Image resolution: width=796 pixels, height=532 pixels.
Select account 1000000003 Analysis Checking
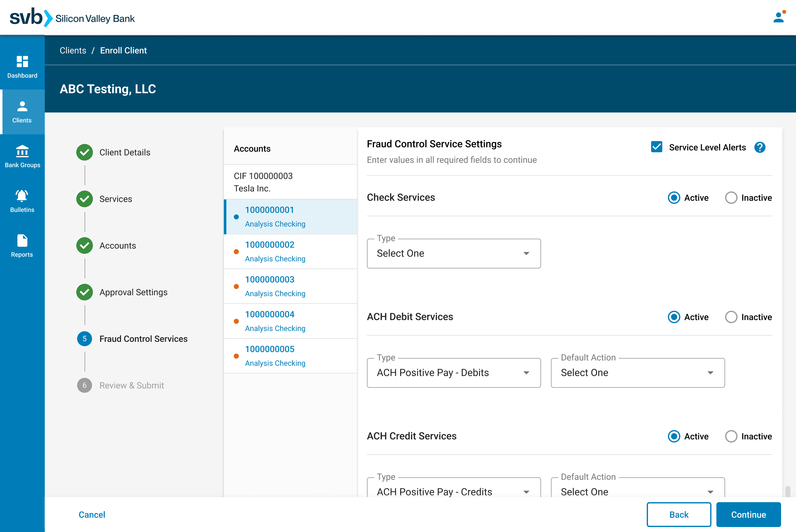click(270, 286)
